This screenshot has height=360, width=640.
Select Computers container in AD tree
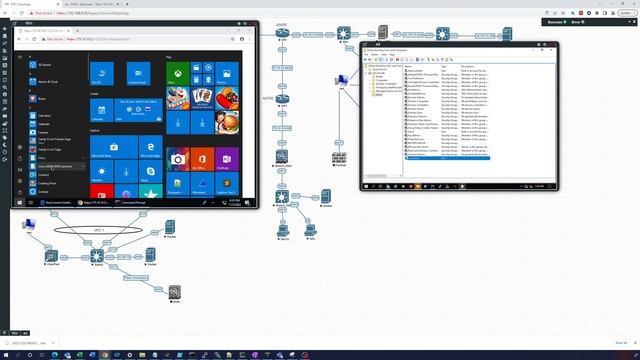point(382,80)
